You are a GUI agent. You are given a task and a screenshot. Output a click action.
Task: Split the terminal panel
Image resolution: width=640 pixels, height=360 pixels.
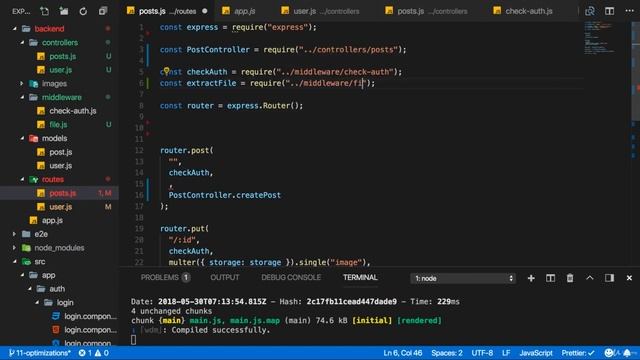tap(550, 278)
